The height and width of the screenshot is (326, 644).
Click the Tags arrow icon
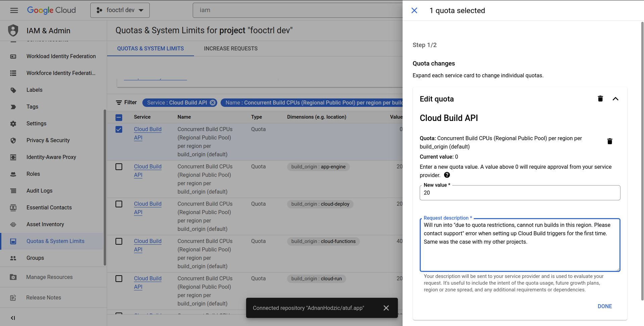tap(13, 107)
